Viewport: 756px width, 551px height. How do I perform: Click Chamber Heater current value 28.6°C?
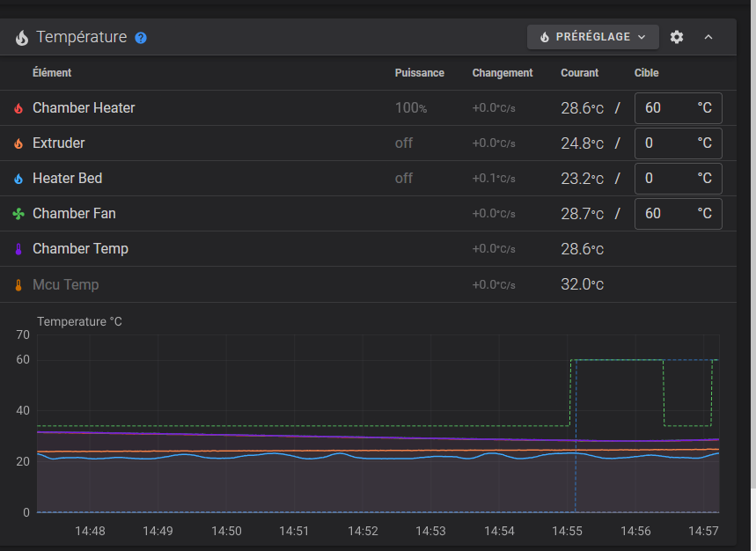pos(582,108)
